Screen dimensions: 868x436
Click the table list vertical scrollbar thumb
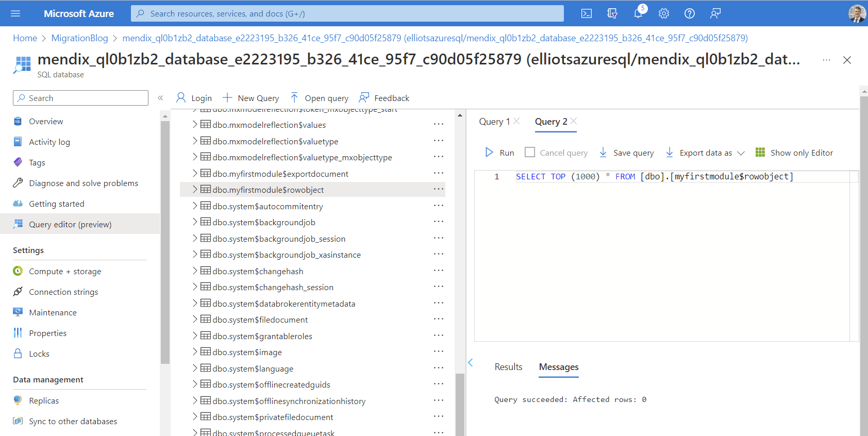pyautogui.click(x=460, y=405)
